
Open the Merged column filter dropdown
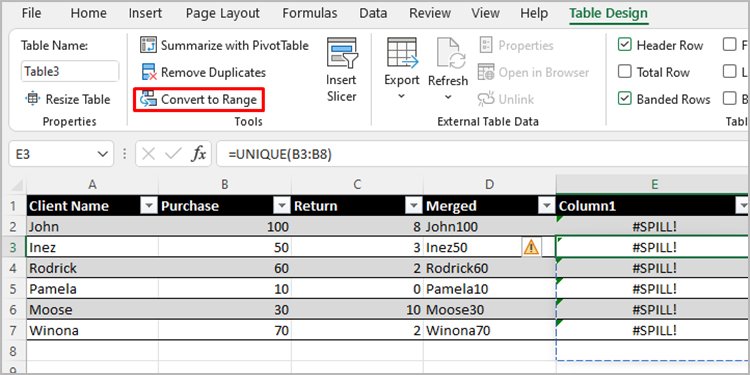click(x=546, y=206)
